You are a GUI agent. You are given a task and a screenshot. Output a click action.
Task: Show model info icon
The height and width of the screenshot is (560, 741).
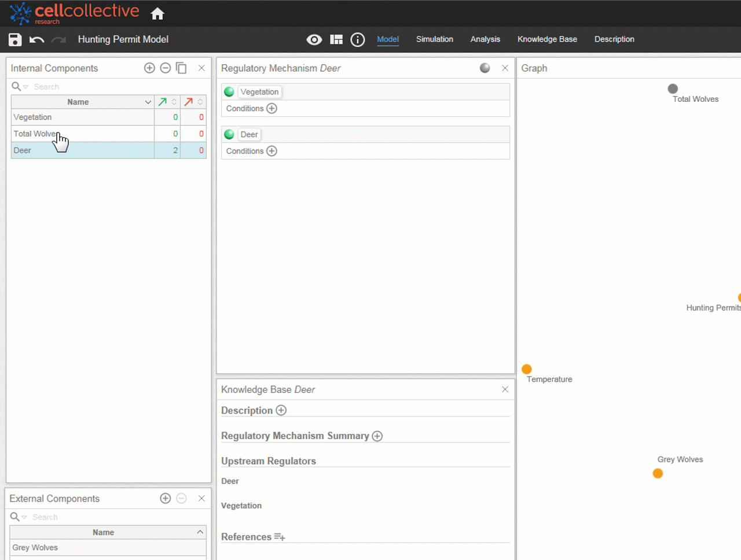(x=358, y=39)
